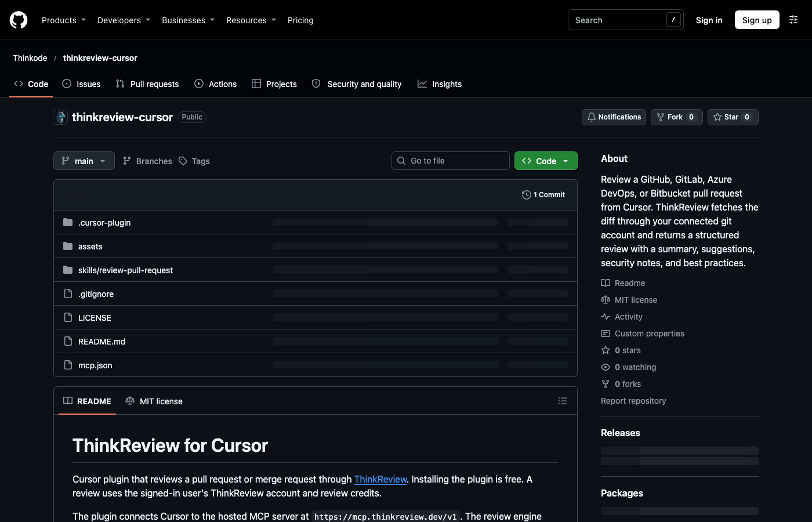This screenshot has height=522, width=812.
Task: Click the Go to file field
Action: (451, 161)
